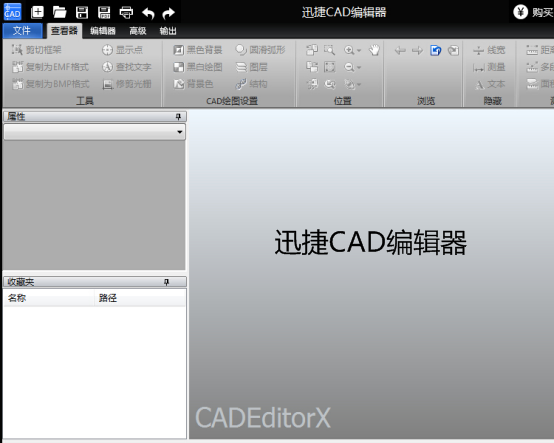Click the browse back arrow icon
The image size is (554, 443).
[x=400, y=51]
